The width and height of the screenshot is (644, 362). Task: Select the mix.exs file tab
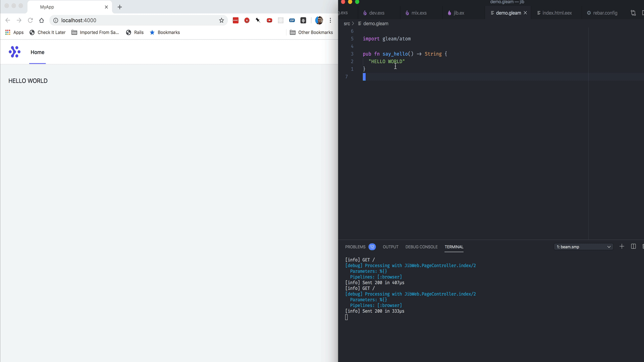click(x=418, y=13)
